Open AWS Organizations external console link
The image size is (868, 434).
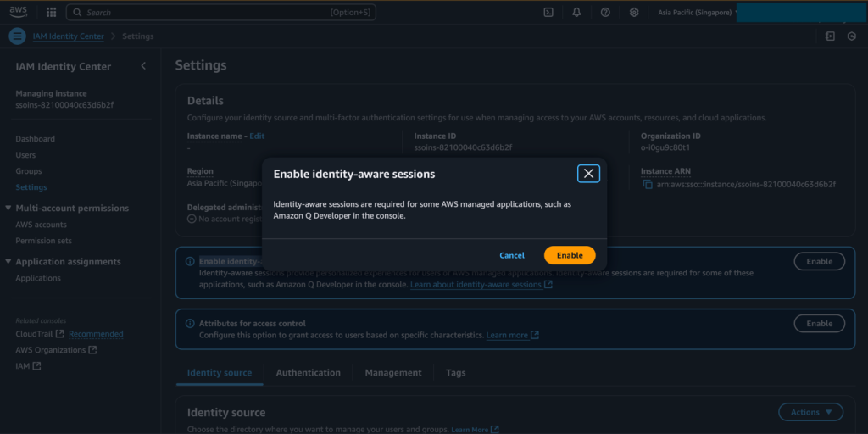pos(57,350)
